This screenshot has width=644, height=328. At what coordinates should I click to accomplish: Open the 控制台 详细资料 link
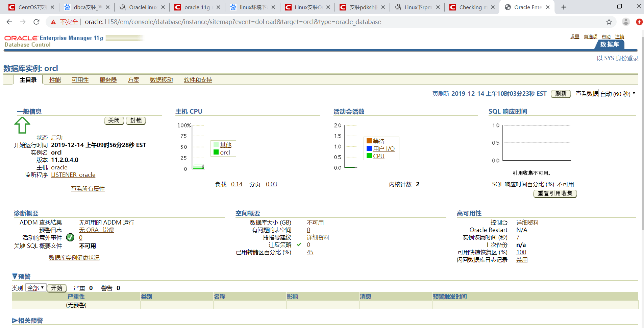click(x=527, y=222)
